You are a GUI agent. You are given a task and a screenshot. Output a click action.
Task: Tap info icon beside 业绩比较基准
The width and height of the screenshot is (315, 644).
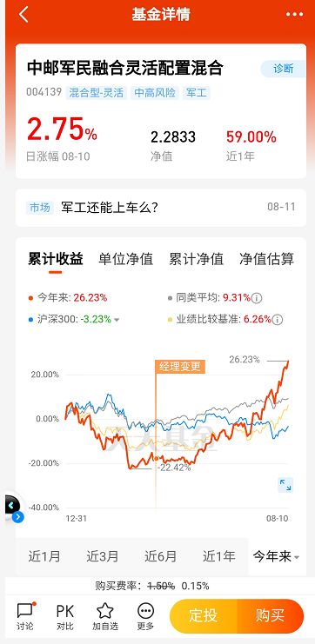tap(278, 319)
